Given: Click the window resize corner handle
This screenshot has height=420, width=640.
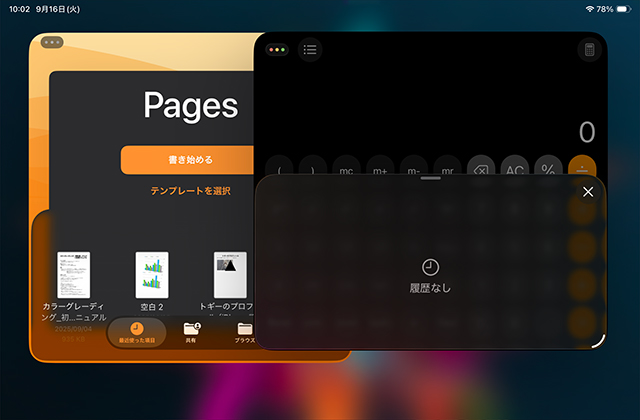Looking at the screenshot, I should 599,342.
